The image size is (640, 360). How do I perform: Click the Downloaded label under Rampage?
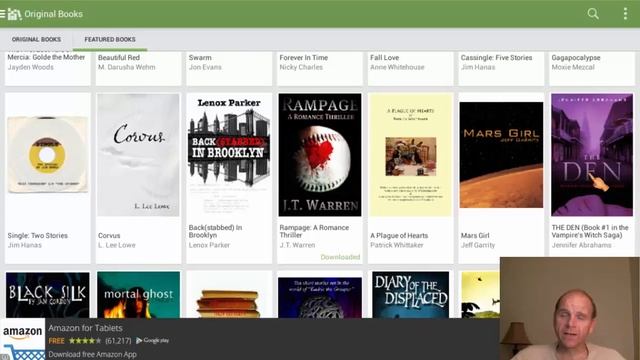pyautogui.click(x=340, y=257)
